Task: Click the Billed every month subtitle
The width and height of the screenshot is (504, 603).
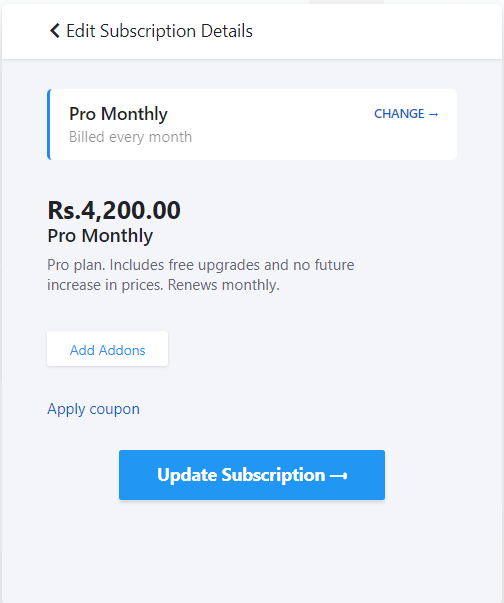Action: click(130, 137)
